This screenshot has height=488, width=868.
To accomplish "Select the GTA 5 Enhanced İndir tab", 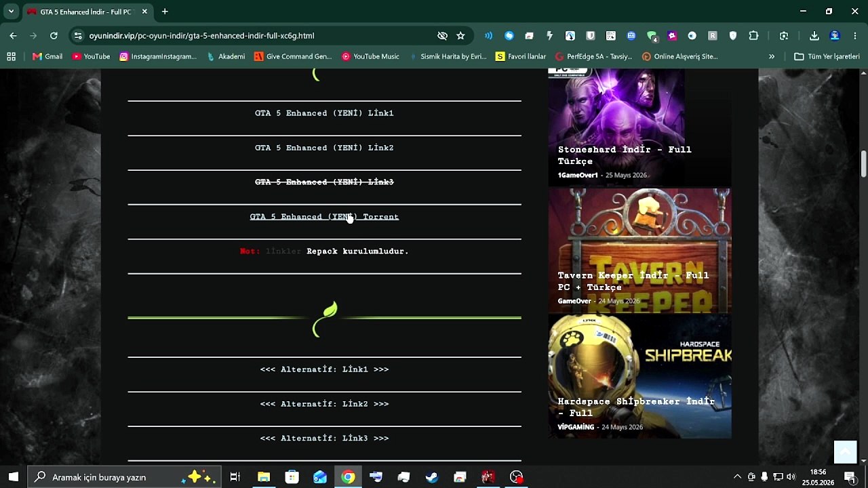I will (88, 12).
